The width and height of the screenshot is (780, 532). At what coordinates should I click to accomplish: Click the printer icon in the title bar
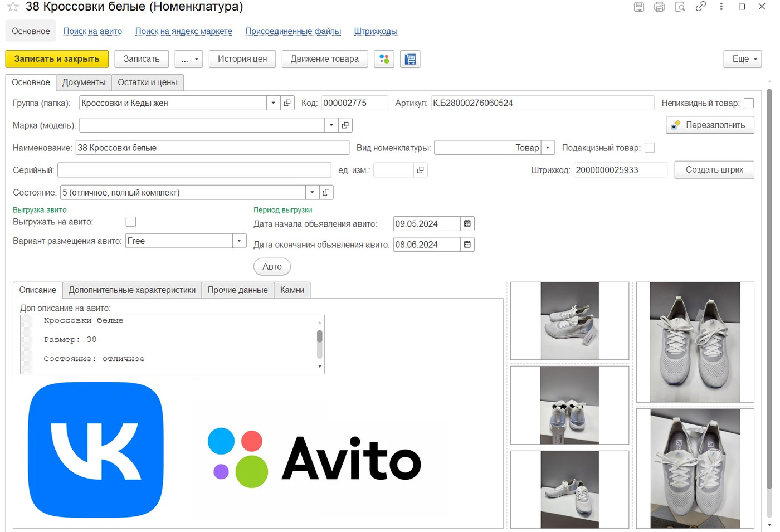pyautogui.click(x=660, y=7)
